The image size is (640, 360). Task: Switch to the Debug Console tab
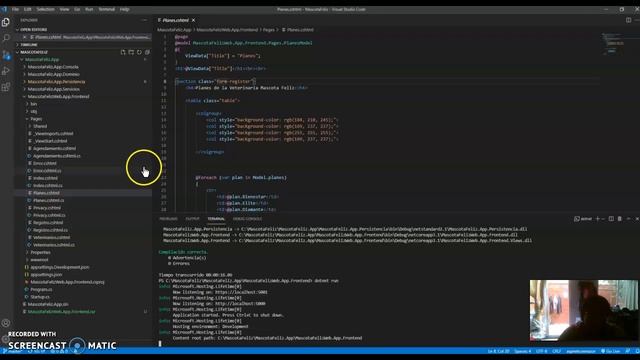[x=247, y=219]
